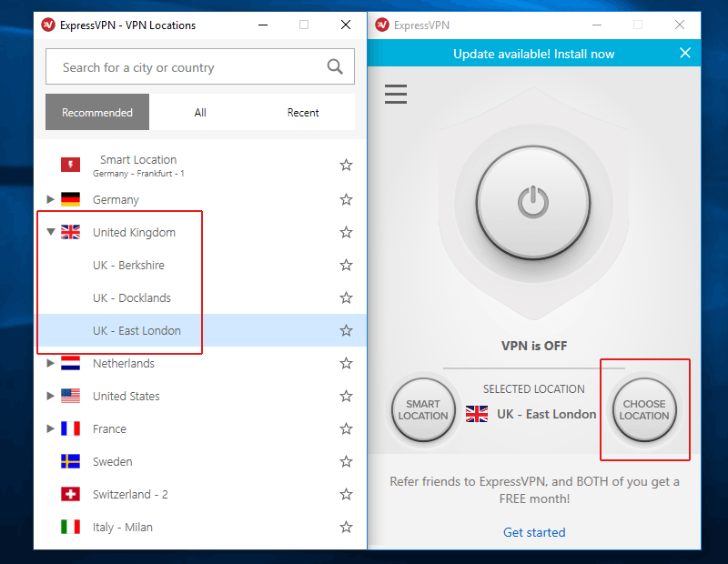Click Update available Install now banner

click(x=533, y=54)
